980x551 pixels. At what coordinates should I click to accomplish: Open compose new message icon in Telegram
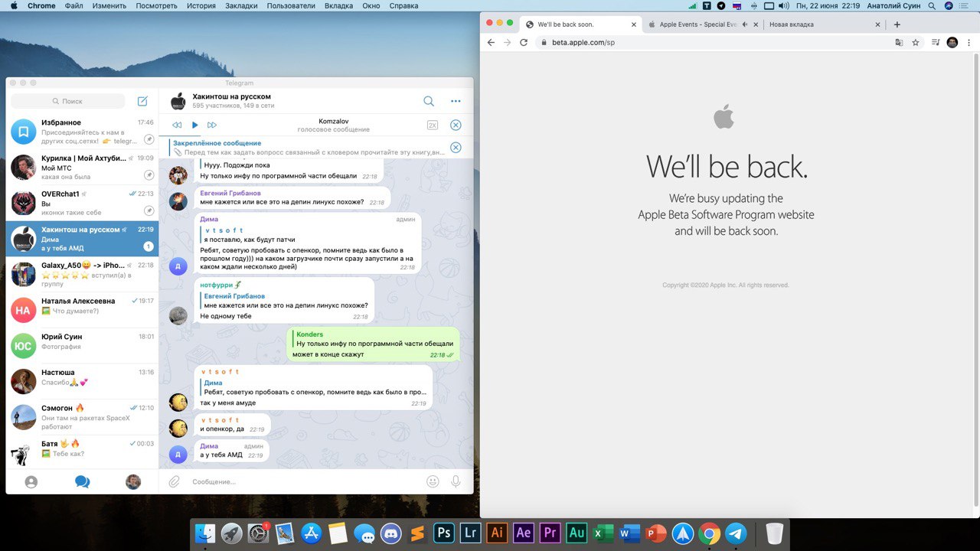(x=142, y=101)
